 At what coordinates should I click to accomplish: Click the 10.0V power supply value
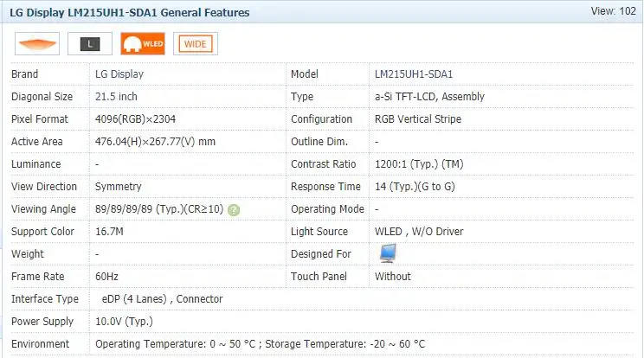coord(124,322)
